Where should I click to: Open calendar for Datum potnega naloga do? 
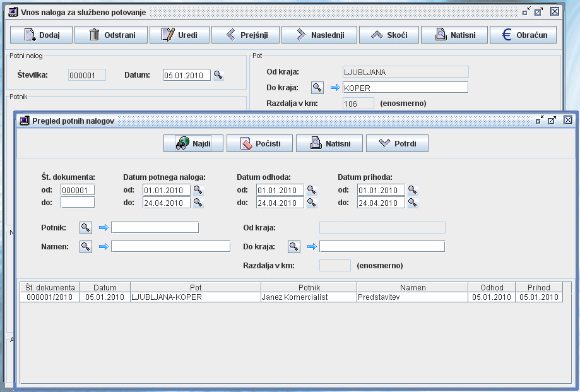(x=198, y=203)
